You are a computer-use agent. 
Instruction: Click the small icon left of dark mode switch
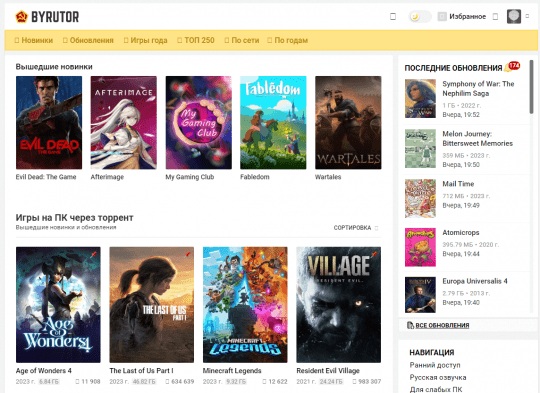coord(393,17)
